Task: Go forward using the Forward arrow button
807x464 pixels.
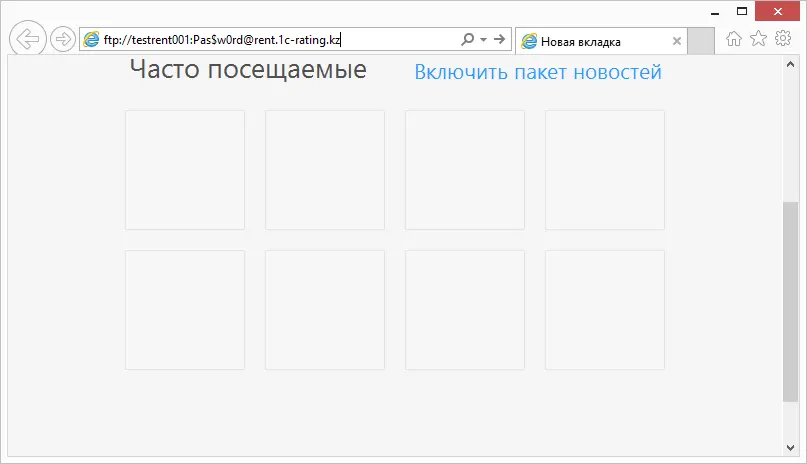Action: pos(63,39)
